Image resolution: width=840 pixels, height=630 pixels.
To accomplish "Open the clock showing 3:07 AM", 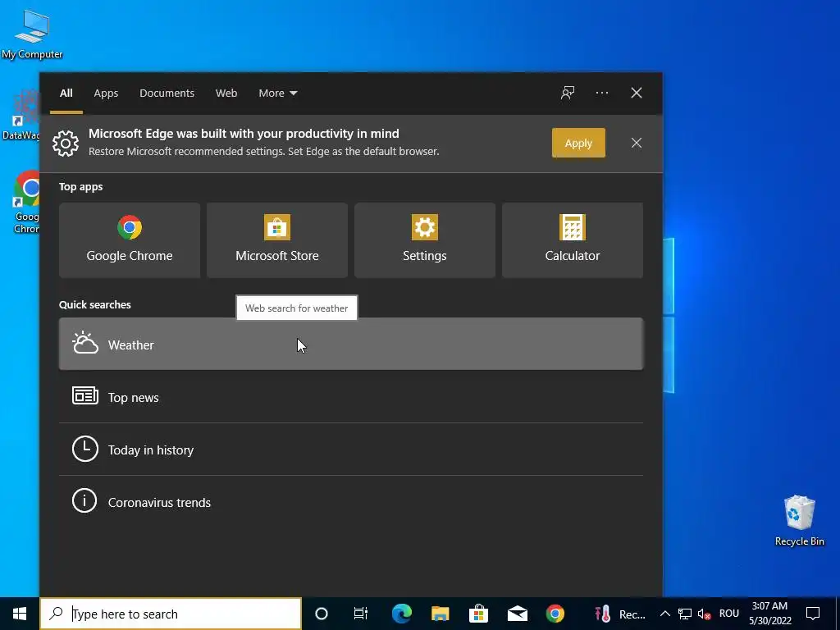I will pos(769,614).
